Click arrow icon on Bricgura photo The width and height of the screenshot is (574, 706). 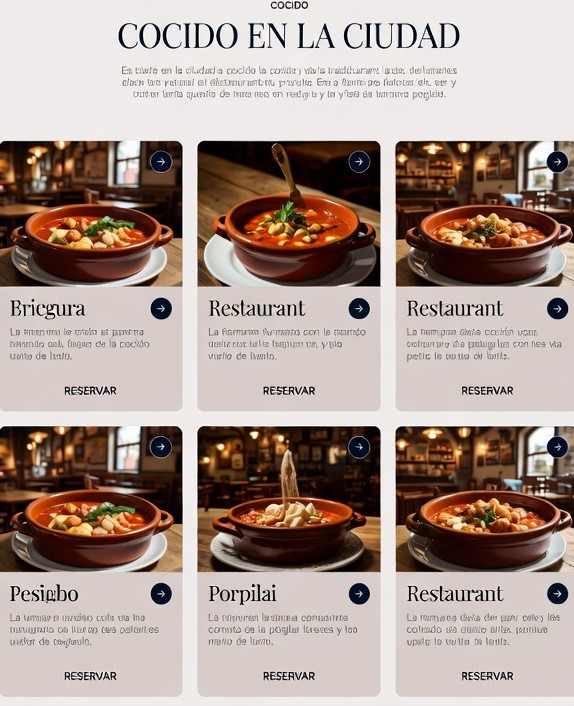[x=161, y=161]
